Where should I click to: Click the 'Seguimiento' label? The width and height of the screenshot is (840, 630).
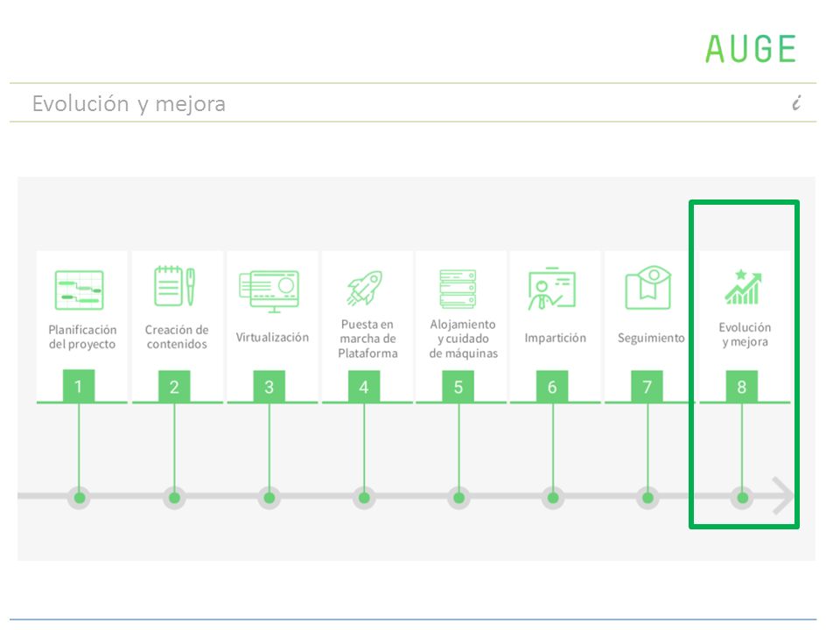pos(651,338)
